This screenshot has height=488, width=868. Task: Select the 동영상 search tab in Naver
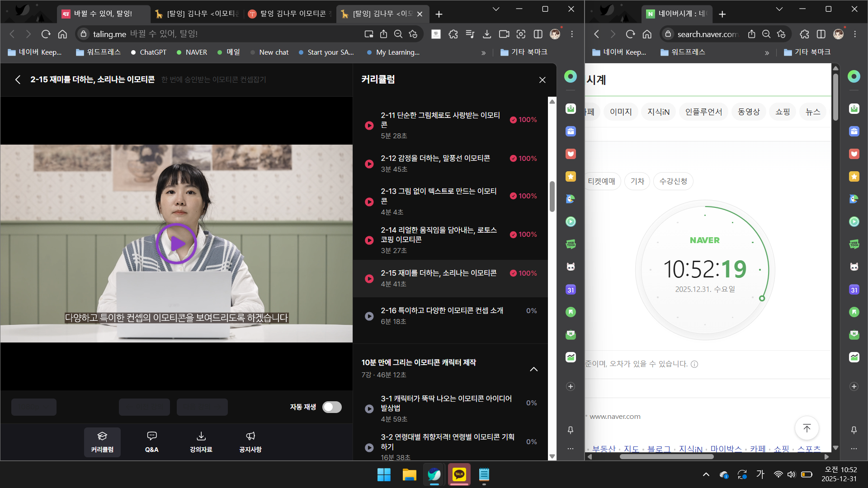pos(748,112)
